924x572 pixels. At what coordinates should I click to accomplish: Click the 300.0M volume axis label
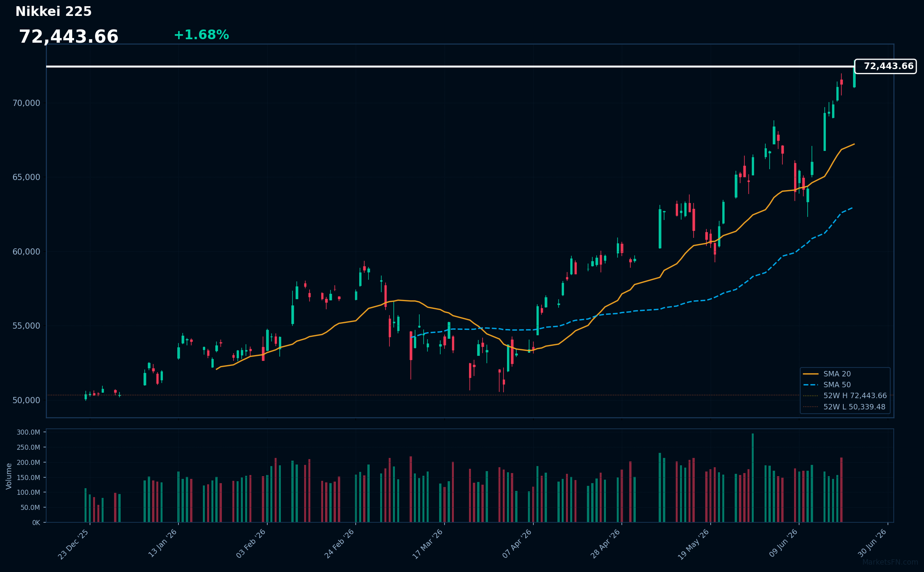(28, 432)
